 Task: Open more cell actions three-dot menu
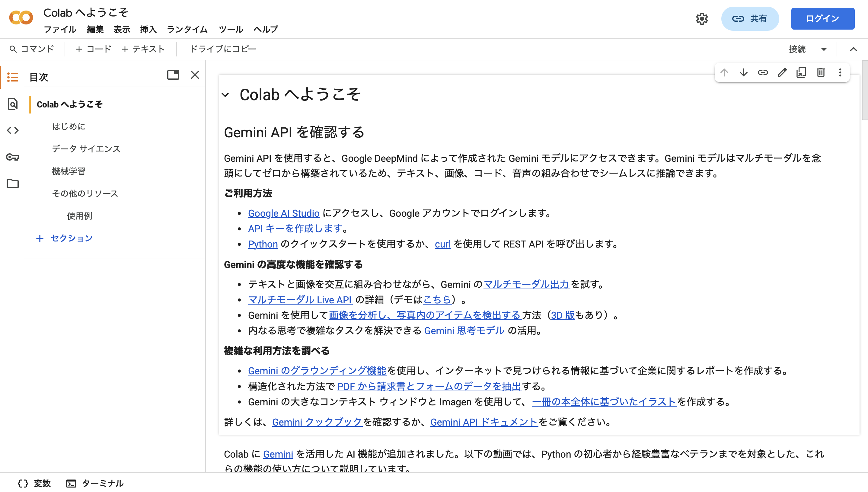[840, 73]
